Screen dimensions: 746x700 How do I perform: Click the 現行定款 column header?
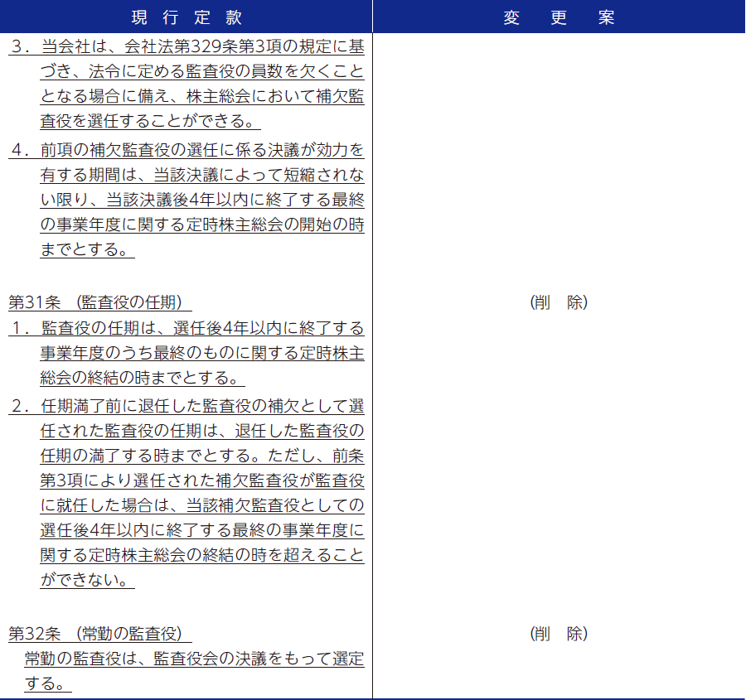tap(186, 18)
